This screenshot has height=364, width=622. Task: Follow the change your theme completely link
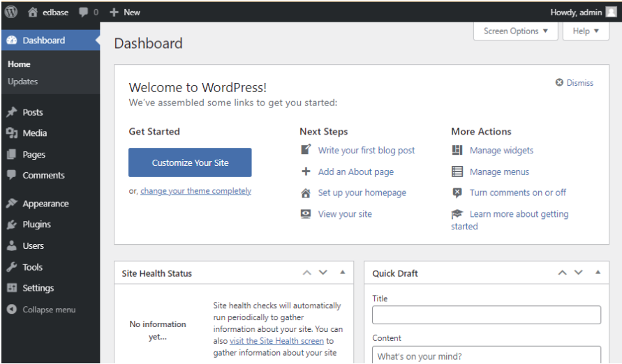pos(195,191)
